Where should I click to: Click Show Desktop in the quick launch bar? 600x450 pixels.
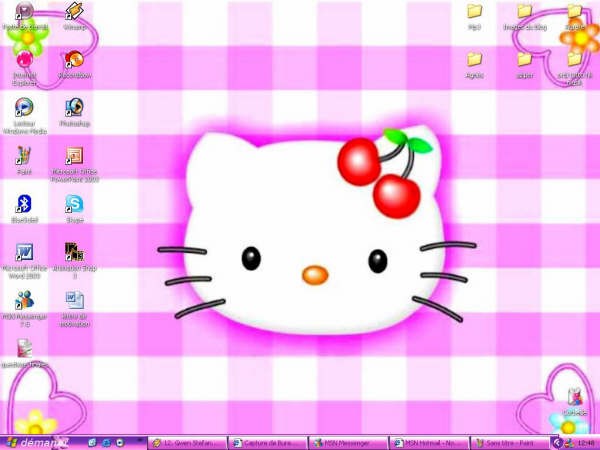[x=92, y=443]
